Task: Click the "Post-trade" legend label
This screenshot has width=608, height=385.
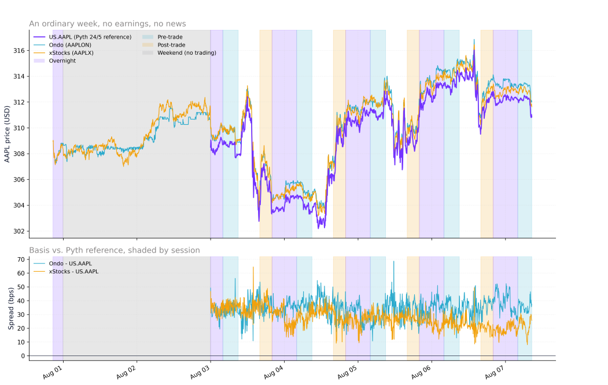Action: tap(171, 45)
